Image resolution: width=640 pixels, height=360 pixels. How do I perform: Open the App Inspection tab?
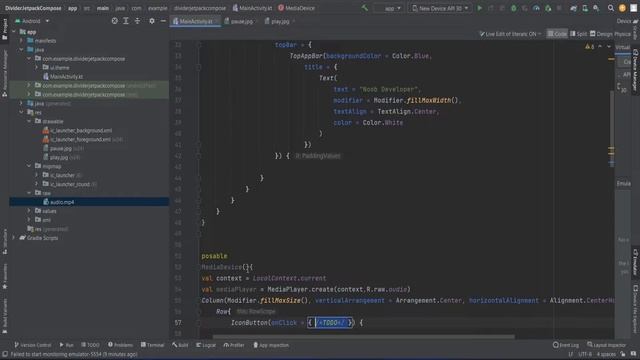click(x=271, y=345)
